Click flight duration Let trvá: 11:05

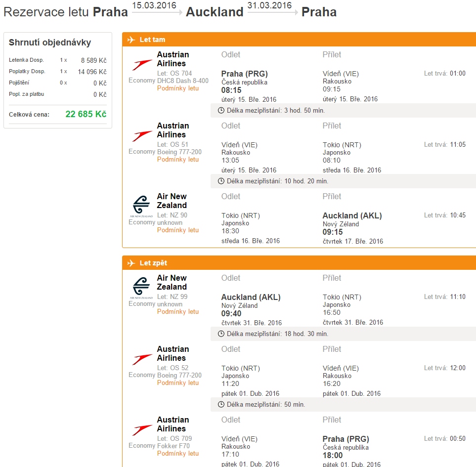pyautogui.click(x=445, y=144)
